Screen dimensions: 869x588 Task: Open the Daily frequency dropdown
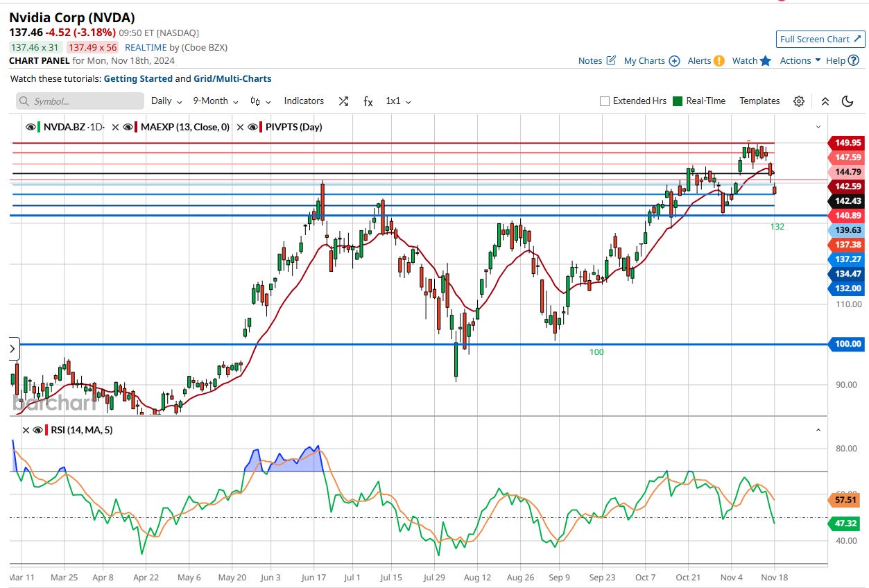click(x=166, y=101)
